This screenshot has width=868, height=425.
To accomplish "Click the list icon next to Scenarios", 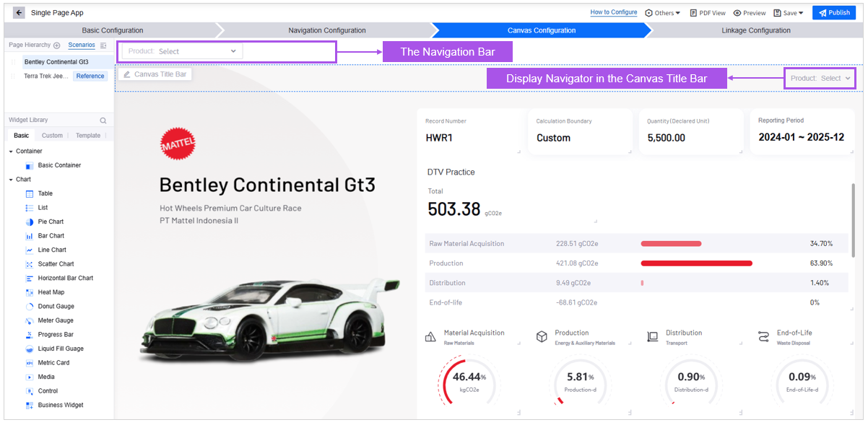I will click(x=103, y=45).
